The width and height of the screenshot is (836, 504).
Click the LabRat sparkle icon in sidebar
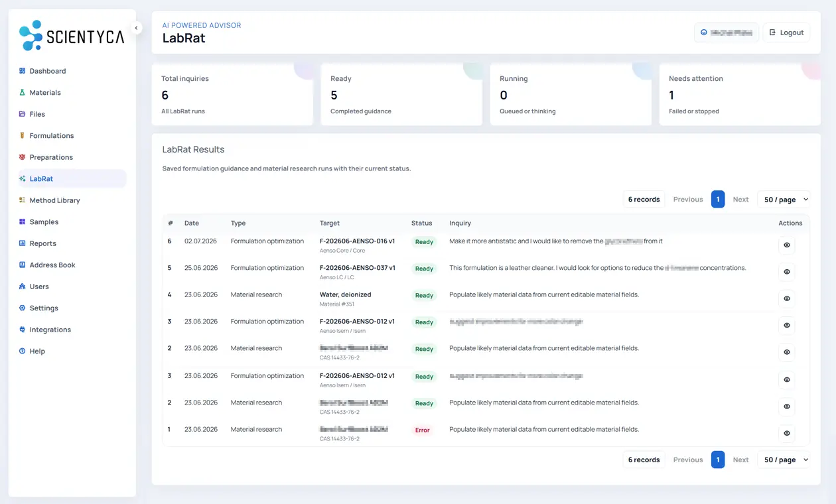pyautogui.click(x=23, y=179)
